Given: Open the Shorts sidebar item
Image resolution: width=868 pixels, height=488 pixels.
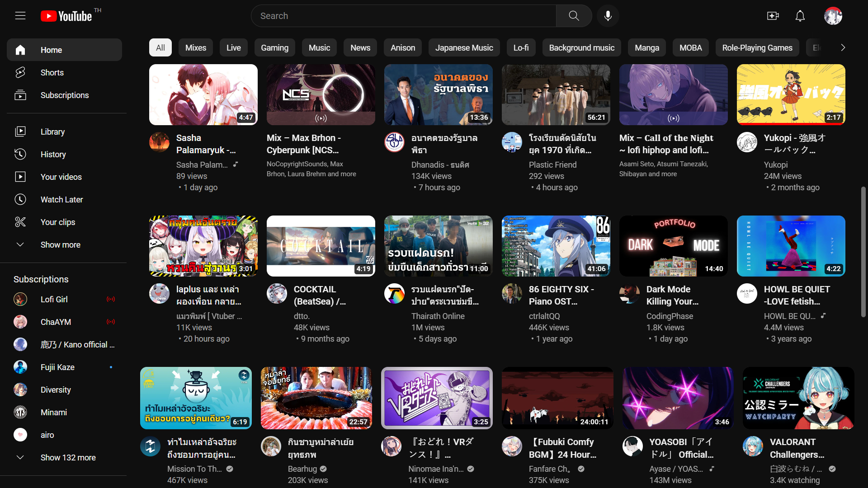Looking at the screenshot, I should click(x=52, y=72).
